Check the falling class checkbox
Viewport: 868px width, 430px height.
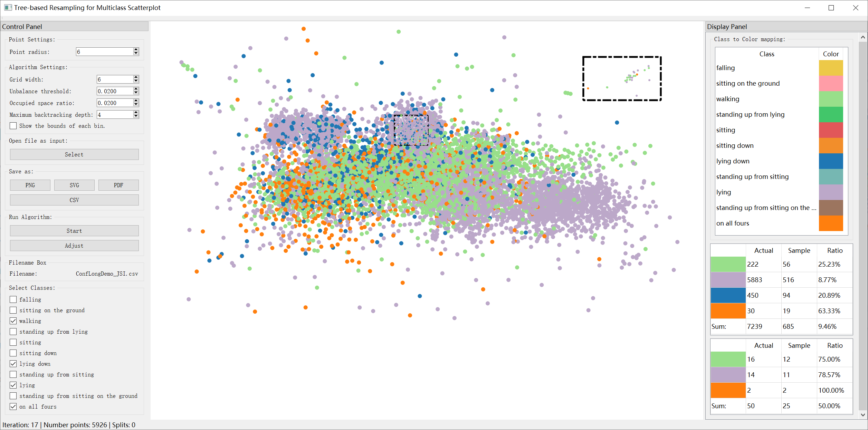13,299
